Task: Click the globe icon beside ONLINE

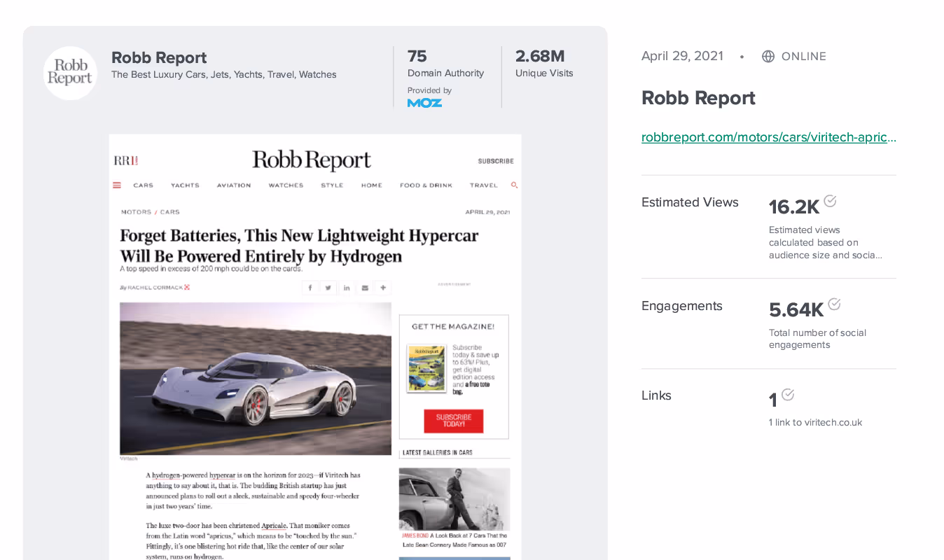Action: point(768,57)
